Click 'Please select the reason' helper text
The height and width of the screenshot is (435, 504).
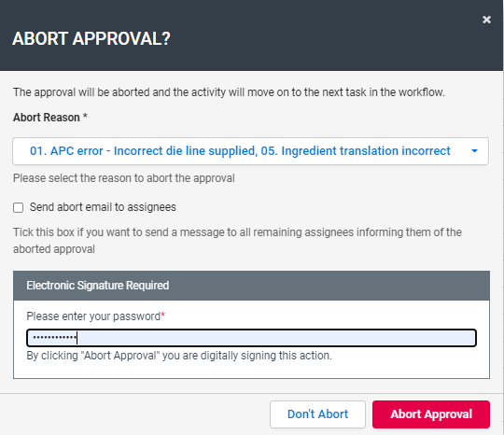pyautogui.click(x=124, y=178)
